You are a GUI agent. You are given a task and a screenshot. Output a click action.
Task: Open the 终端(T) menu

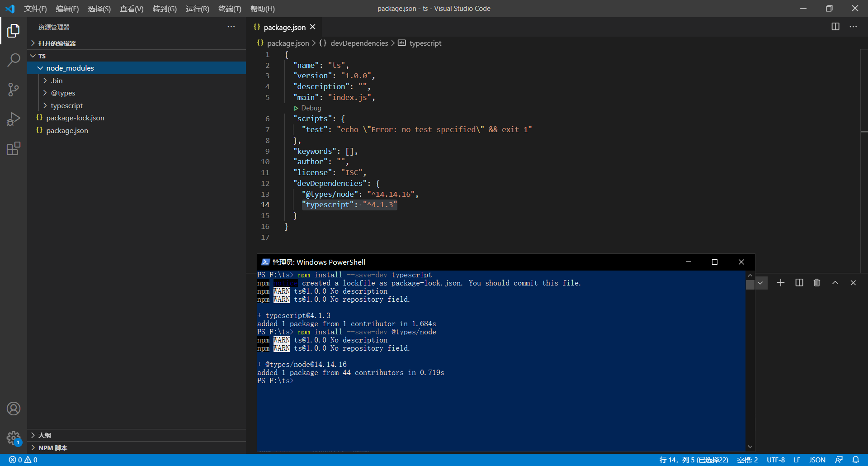click(230, 9)
